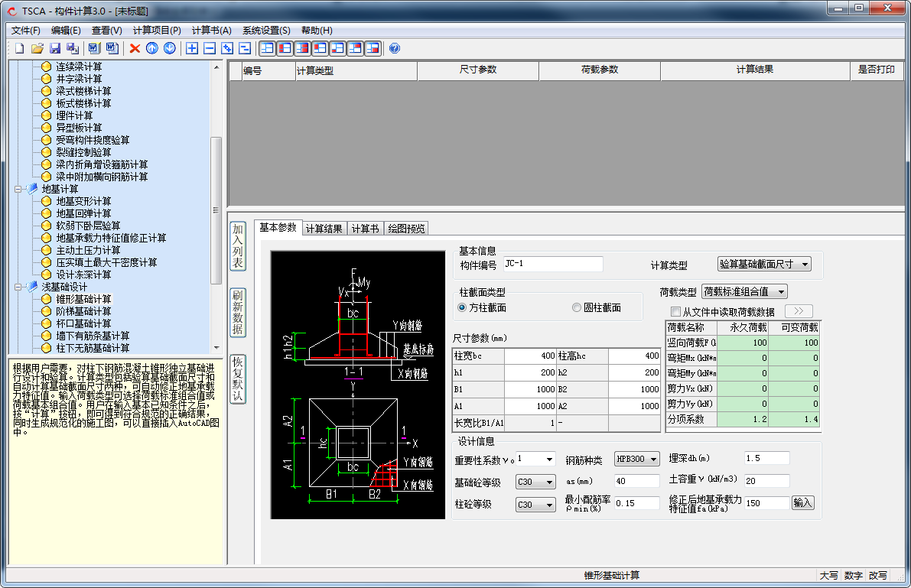The height and width of the screenshot is (588, 911).
Task: Click the Save All toolbar icon
Action: 73,48
